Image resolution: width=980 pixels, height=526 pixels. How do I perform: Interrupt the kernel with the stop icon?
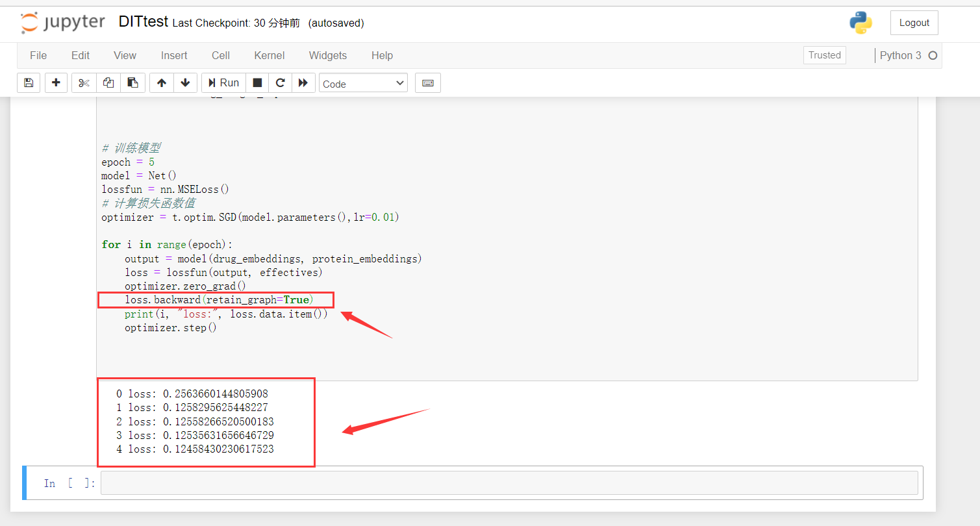(257, 82)
